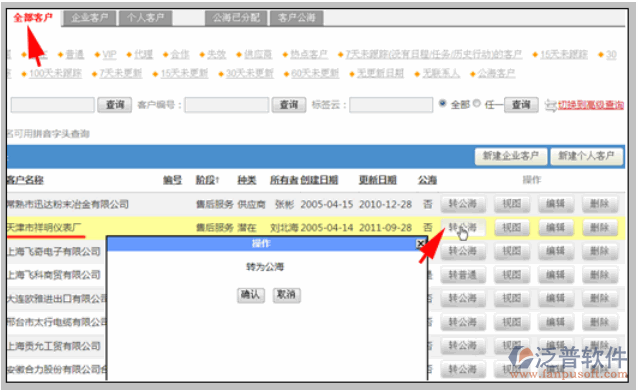Click 删除 for 常熟市迅达粉末冶金有限公司
The width and height of the screenshot is (638, 390).
(599, 204)
